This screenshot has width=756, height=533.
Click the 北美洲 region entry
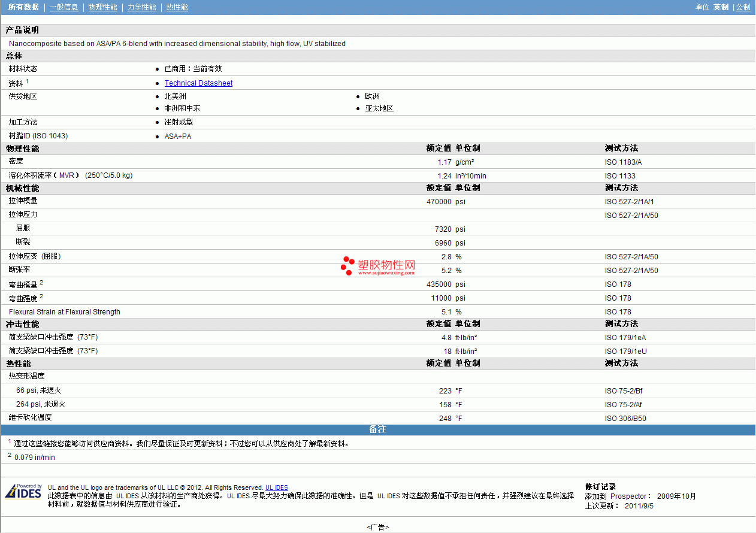[176, 96]
